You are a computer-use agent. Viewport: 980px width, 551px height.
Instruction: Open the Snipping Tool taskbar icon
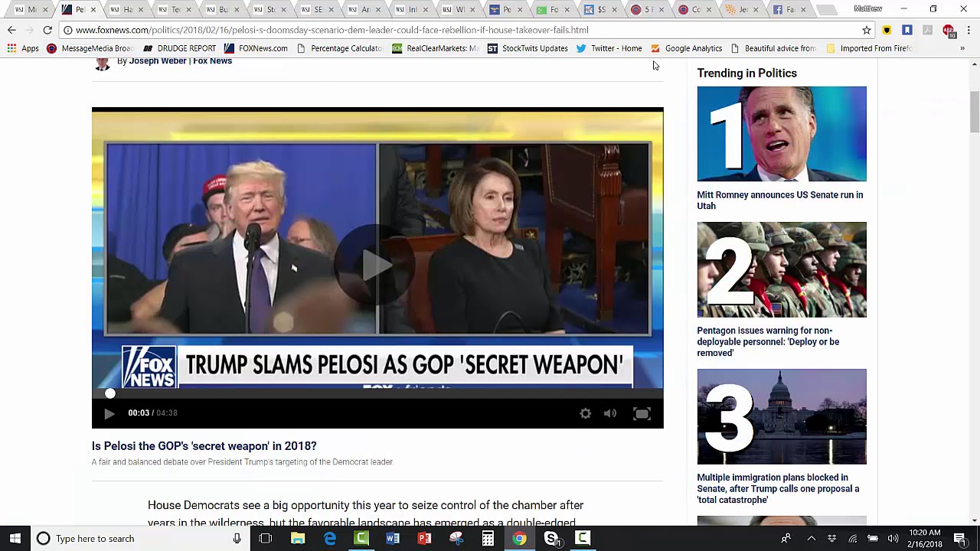(456, 539)
